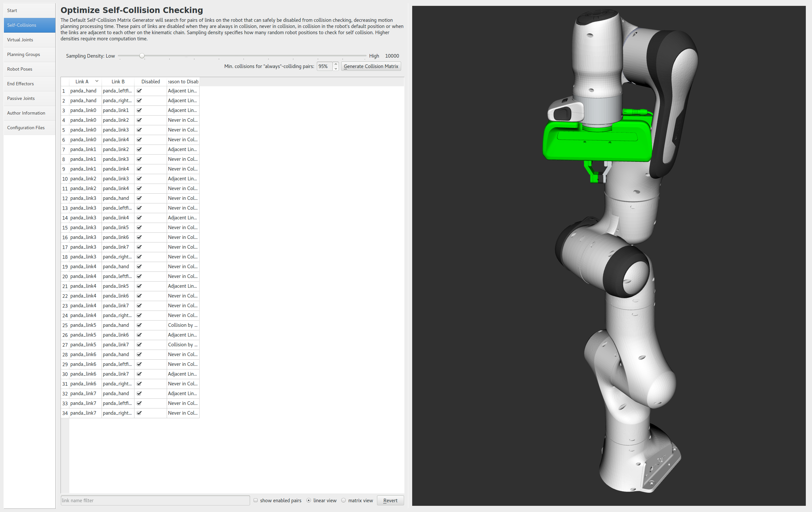Uncheck disabled box for panda_link0 and panda_link1
Viewport: 812px width, 512px height.
point(139,110)
